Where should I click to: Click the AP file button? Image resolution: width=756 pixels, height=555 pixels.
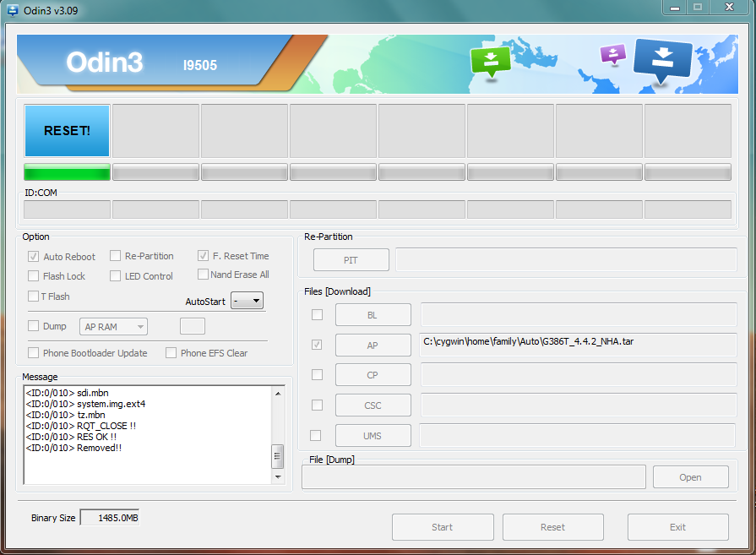click(373, 346)
